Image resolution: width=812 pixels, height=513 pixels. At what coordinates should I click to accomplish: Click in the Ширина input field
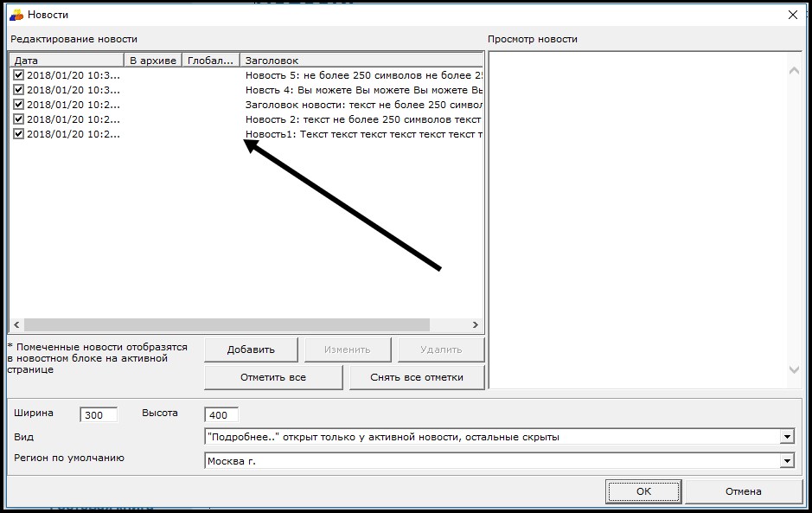click(98, 415)
